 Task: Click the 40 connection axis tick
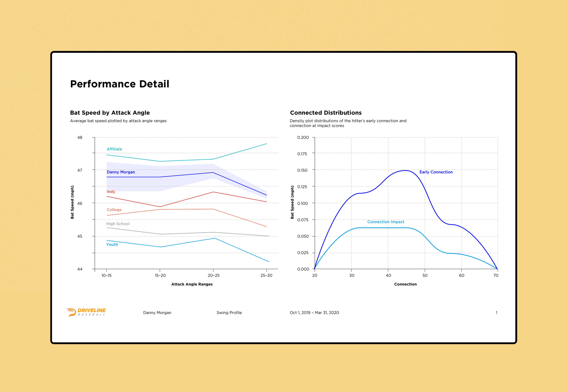point(388,276)
